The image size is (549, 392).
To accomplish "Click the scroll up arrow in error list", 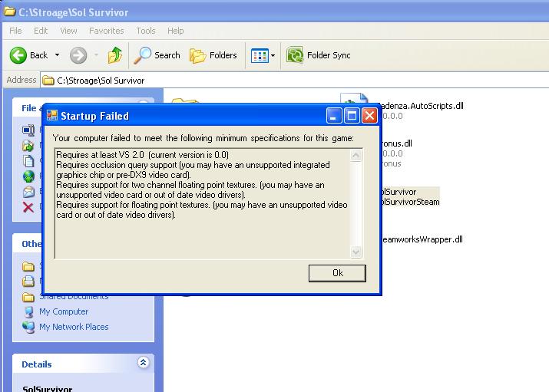I will 356,155.
